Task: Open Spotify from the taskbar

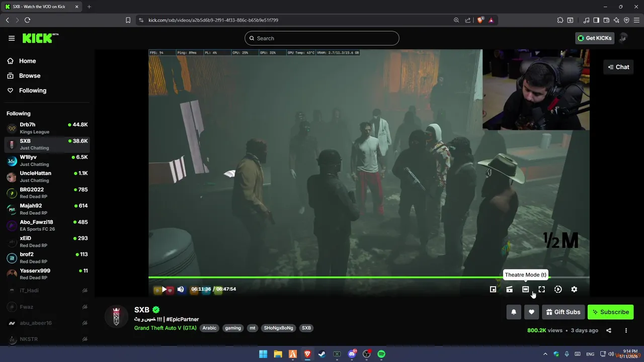Action: tap(381, 354)
